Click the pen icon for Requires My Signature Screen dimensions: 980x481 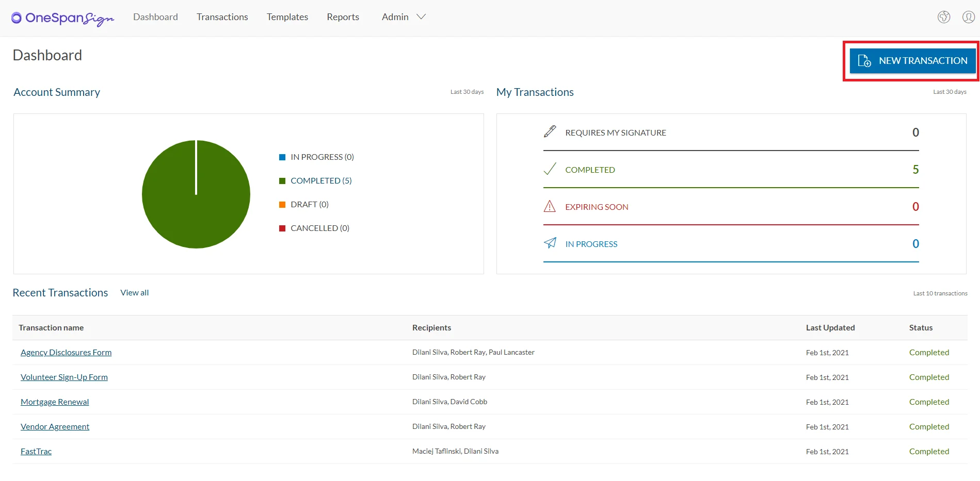[550, 132]
